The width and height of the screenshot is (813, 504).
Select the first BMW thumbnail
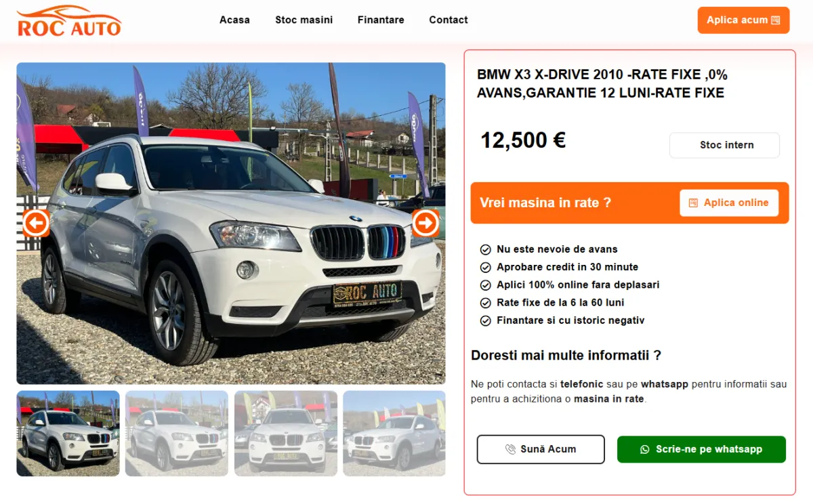(68, 433)
